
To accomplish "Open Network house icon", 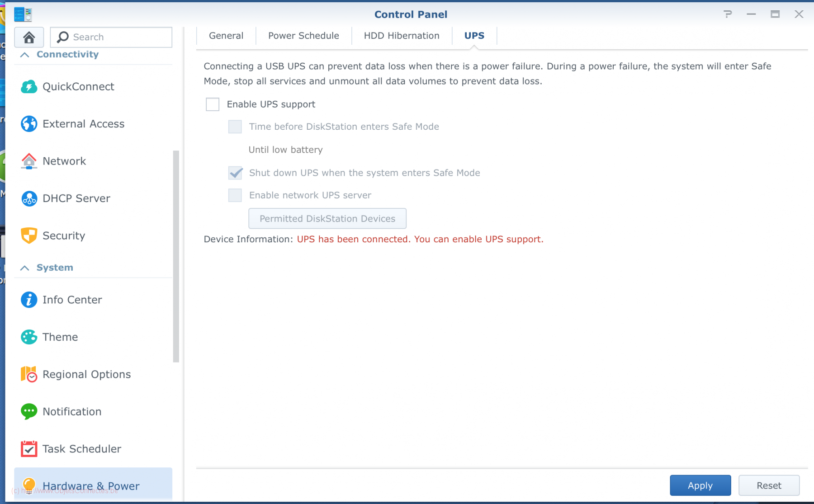I will coord(29,161).
